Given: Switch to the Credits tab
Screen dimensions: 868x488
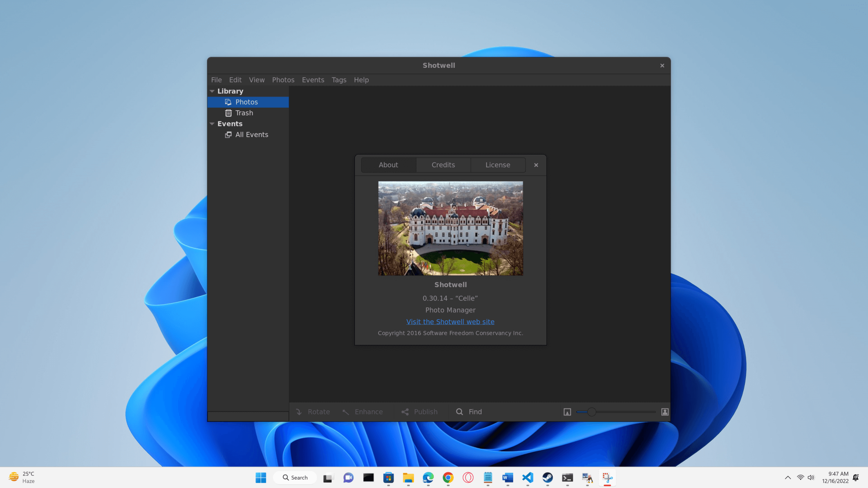Looking at the screenshot, I should pos(443,165).
